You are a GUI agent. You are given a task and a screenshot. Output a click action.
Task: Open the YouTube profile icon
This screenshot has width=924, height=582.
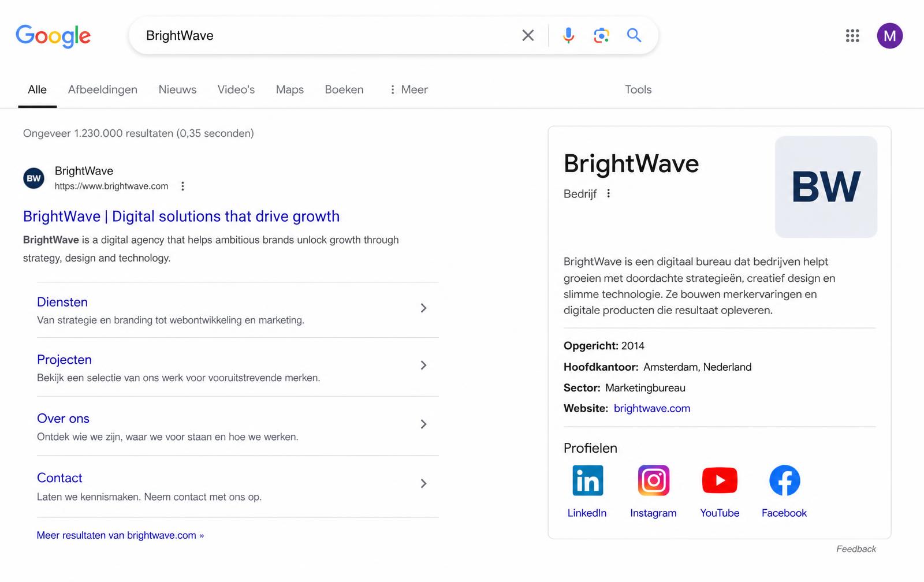click(720, 480)
